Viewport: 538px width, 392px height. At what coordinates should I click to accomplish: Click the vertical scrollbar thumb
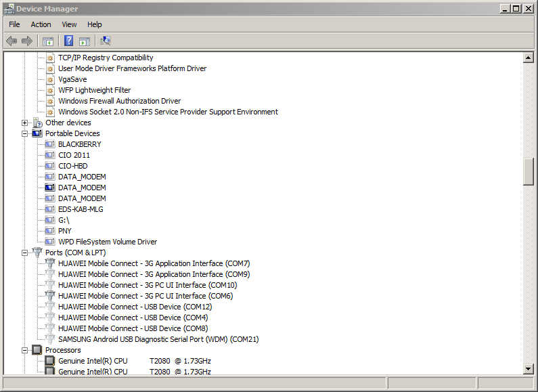[528, 172]
